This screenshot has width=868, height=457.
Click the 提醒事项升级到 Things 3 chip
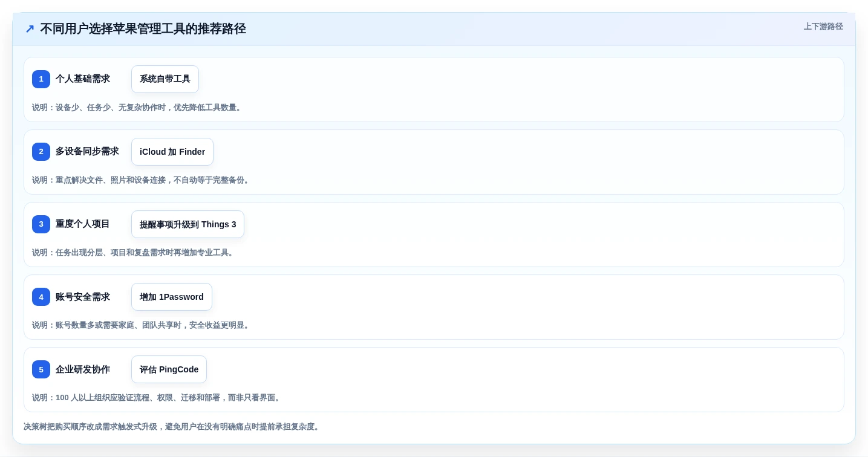click(x=188, y=224)
